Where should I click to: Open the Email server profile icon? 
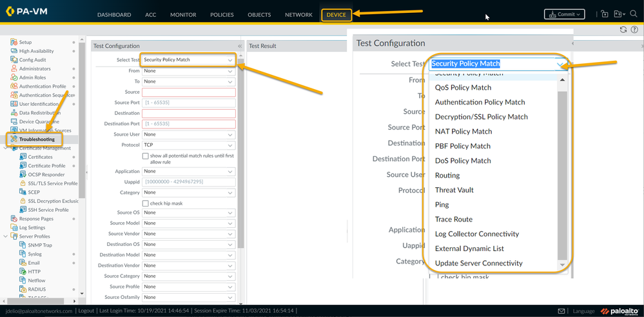(x=23, y=263)
